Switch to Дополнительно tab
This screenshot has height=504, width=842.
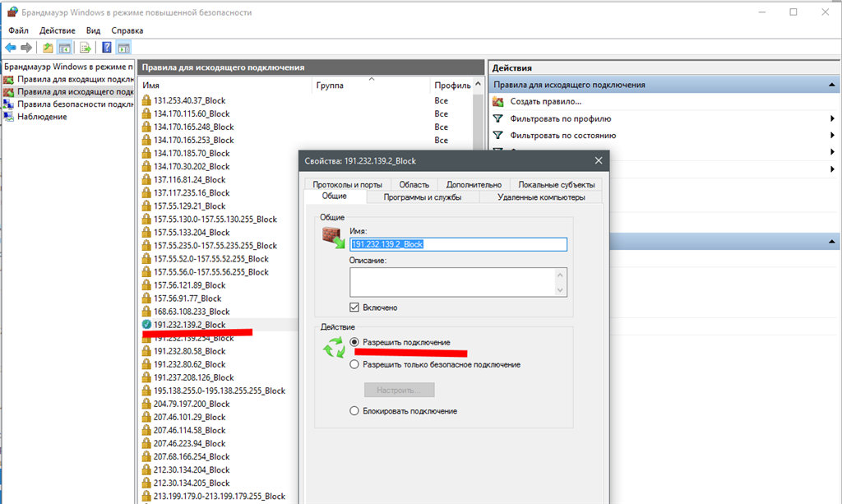(x=474, y=185)
